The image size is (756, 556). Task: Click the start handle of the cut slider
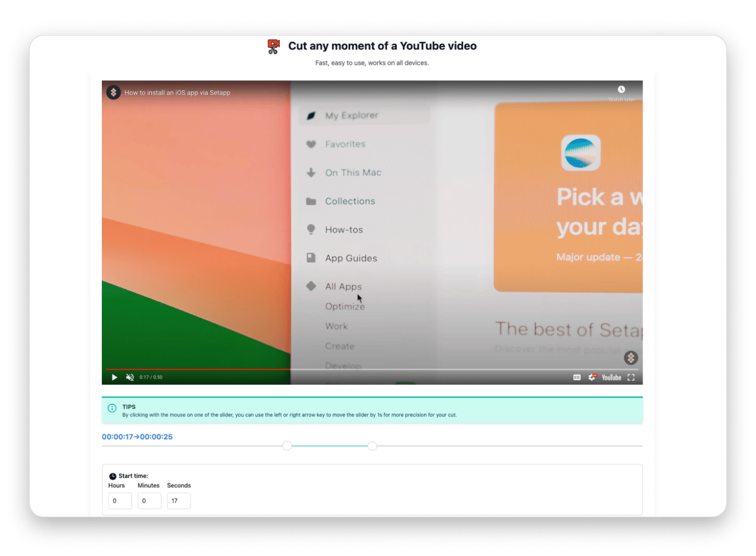(x=287, y=446)
